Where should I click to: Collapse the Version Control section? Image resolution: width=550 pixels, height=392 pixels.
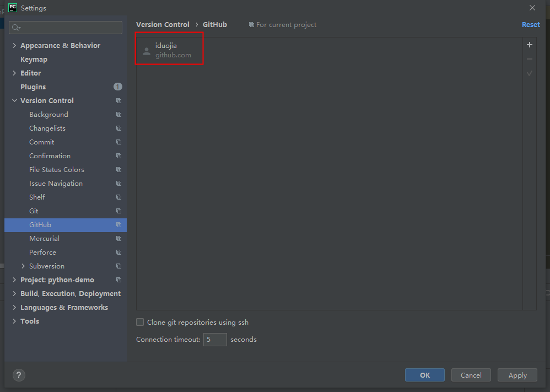coord(14,100)
